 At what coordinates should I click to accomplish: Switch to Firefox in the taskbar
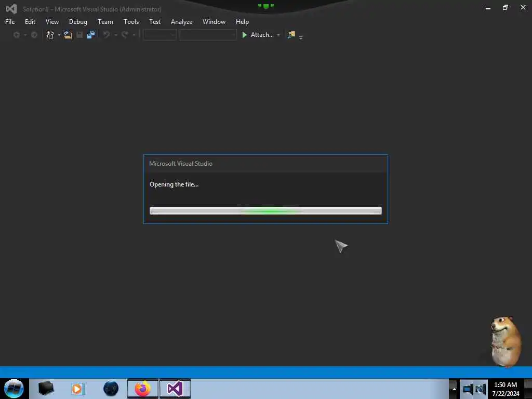tap(143, 389)
